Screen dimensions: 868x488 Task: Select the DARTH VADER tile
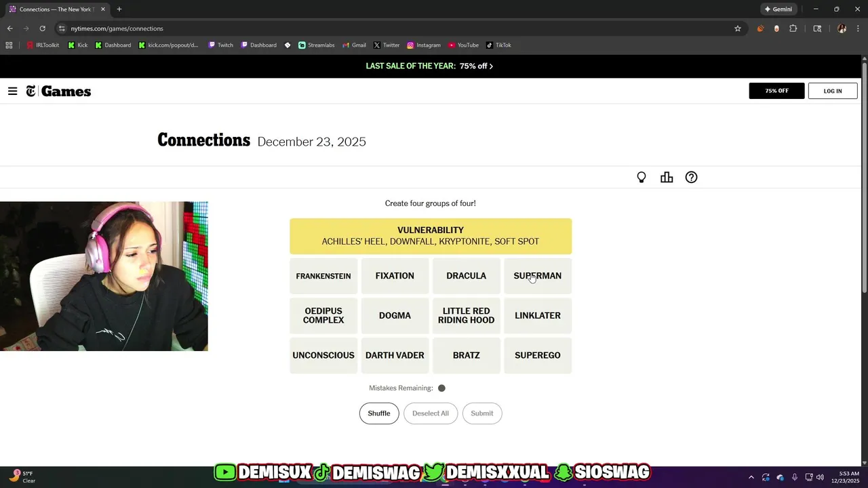point(395,355)
